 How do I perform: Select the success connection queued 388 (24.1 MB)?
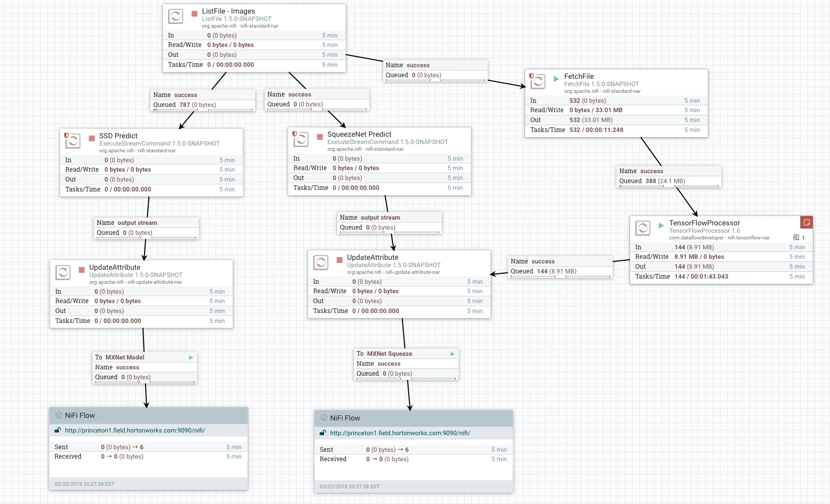coord(669,176)
